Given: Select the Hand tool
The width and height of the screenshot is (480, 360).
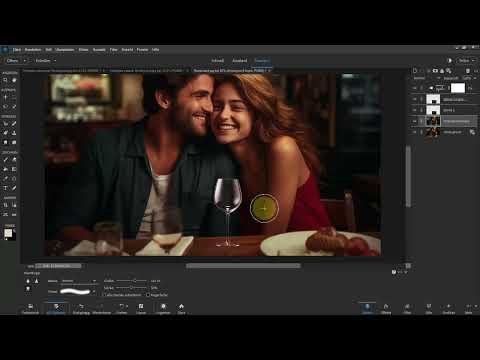Looking at the screenshot, I should pos(14,80).
